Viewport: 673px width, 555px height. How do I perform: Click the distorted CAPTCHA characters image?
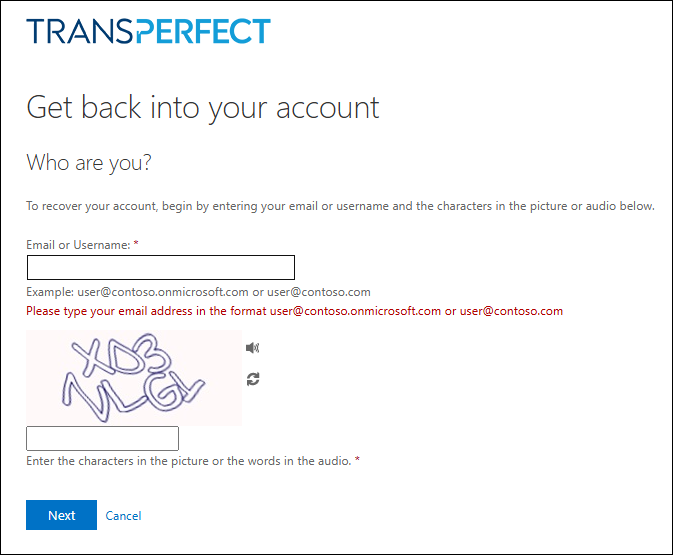tap(134, 378)
